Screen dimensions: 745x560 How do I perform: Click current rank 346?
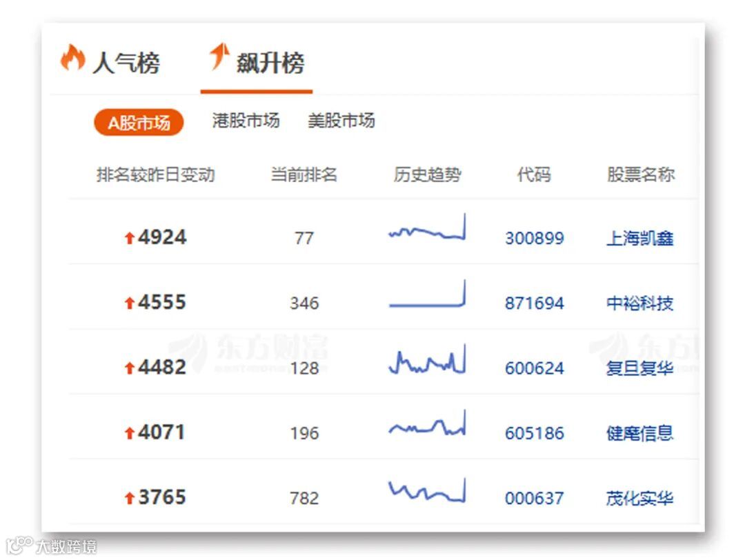pos(304,303)
